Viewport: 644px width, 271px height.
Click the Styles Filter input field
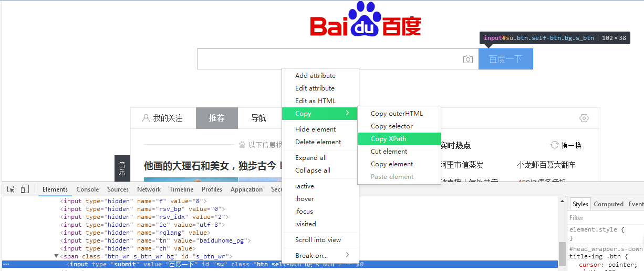pyautogui.click(x=607, y=217)
